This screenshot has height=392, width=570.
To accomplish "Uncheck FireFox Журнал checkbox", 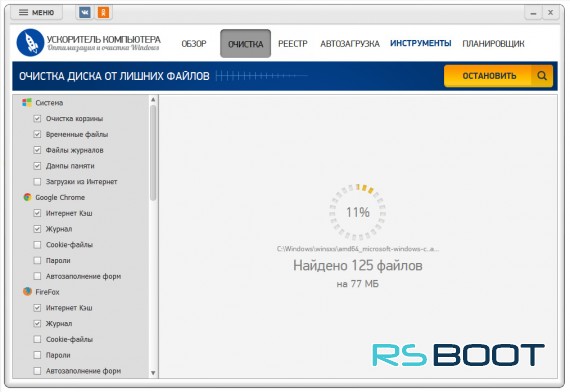I will pyautogui.click(x=37, y=323).
